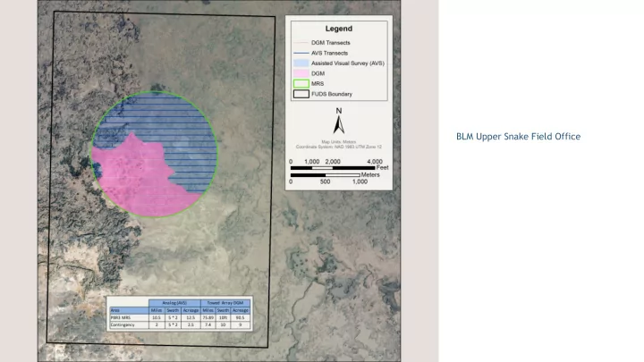This screenshot has height=362, width=644.
Task: Click the blue AVS Transects line symbol
Action: tap(301, 53)
